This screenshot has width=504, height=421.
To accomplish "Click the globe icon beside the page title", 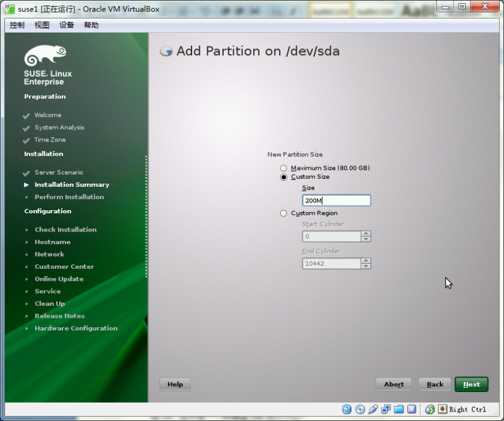I will [165, 51].
